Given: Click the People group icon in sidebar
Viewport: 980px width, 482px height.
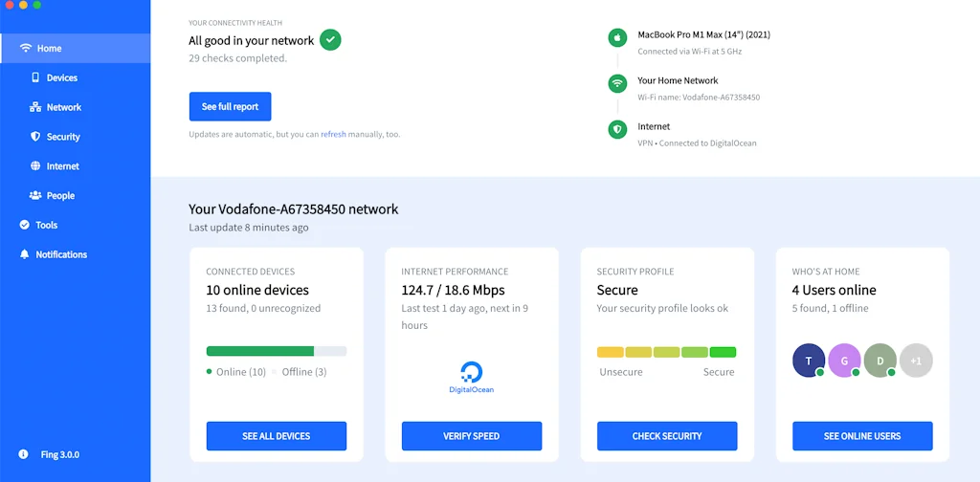Looking at the screenshot, I should (x=35, y=196).
